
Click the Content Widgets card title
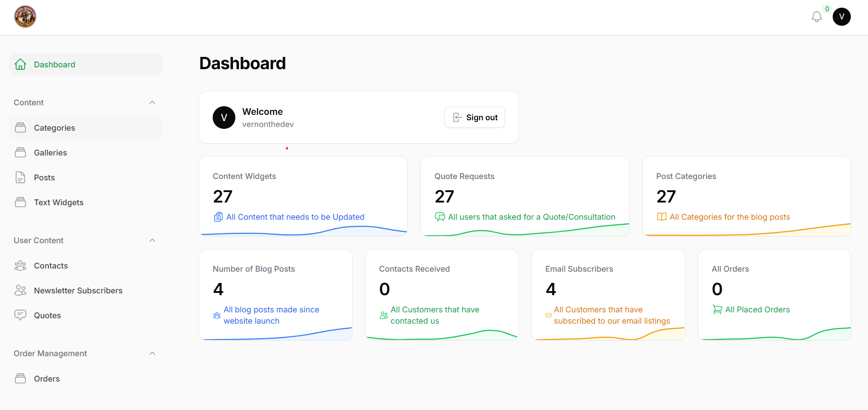[244, 176]
